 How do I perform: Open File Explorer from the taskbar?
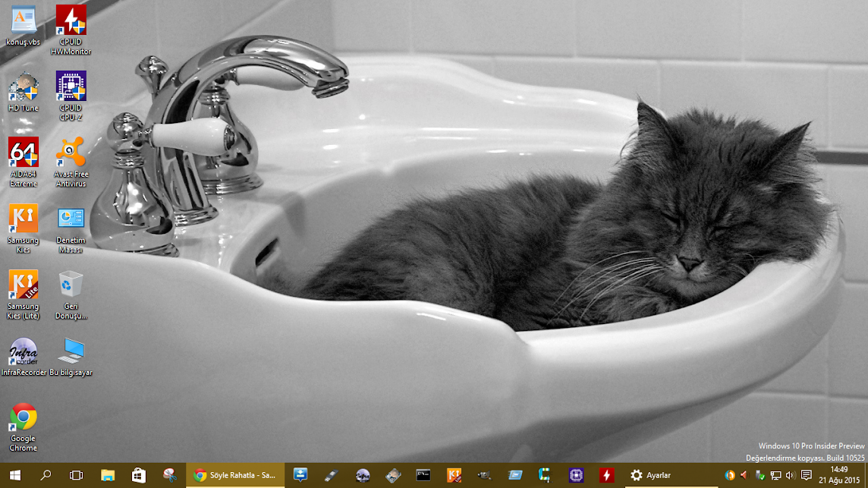point(108,475)
